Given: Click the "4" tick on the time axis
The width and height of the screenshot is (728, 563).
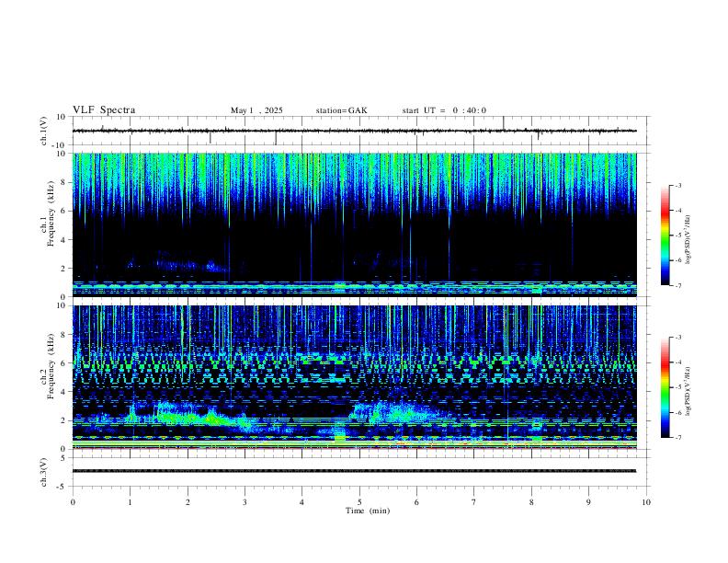Looking at the screenshot, I should pyautogui.click(x=302, y=502).
